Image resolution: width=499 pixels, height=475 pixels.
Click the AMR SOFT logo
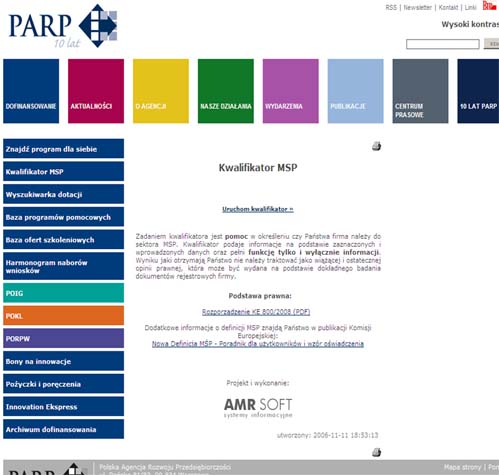click(258, 408)
